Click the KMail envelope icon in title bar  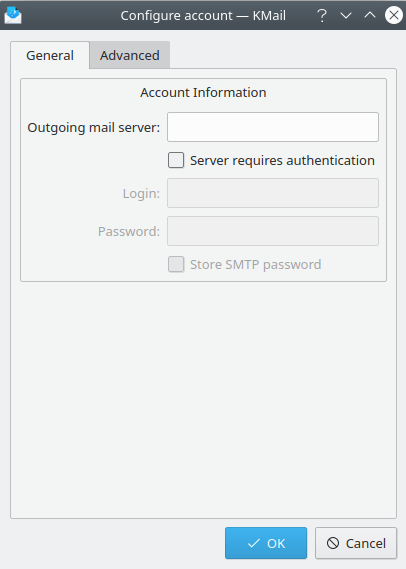click(13, 15)
